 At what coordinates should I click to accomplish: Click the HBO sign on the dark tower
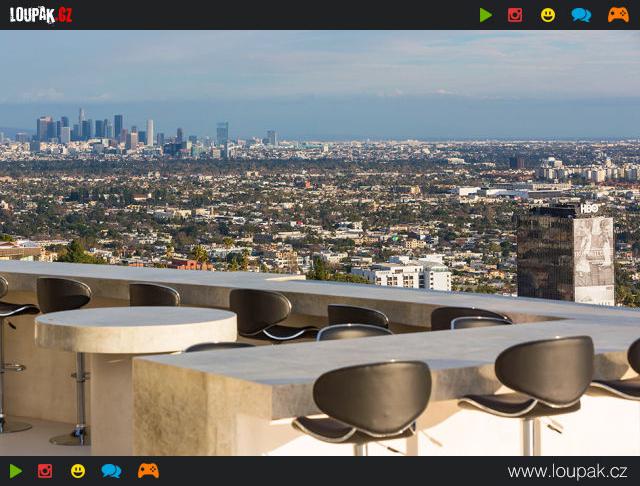coord(589,209)
